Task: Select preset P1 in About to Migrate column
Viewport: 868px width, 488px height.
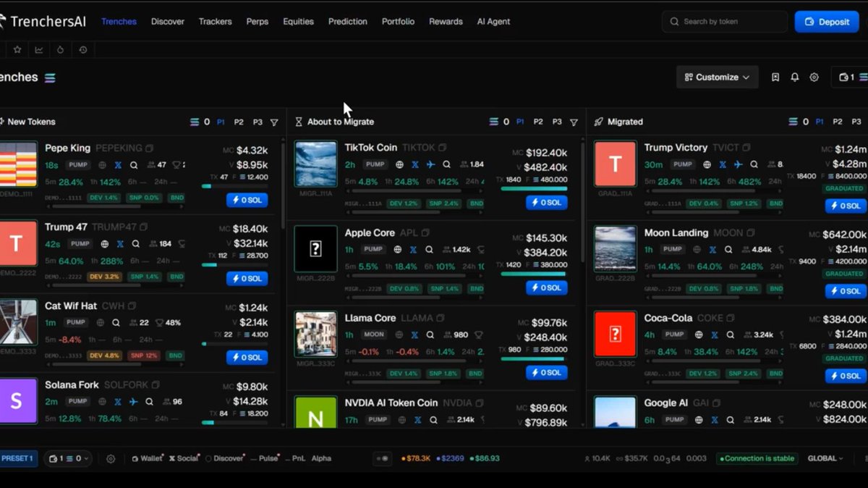Action: click(520, 122)
